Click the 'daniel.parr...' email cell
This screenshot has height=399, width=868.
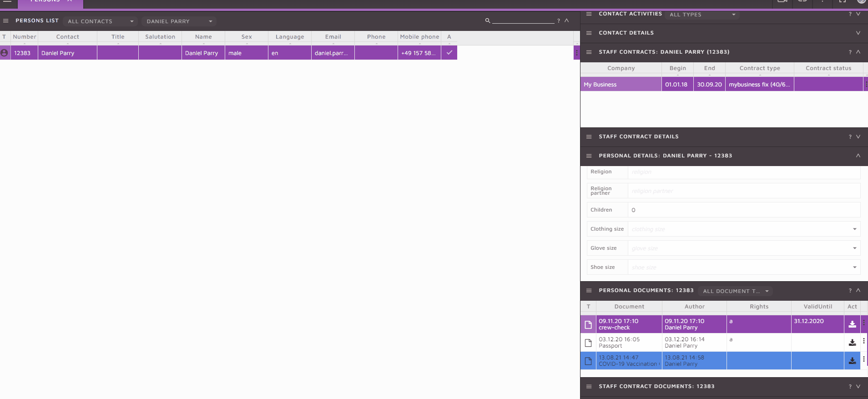coord(333,53)
